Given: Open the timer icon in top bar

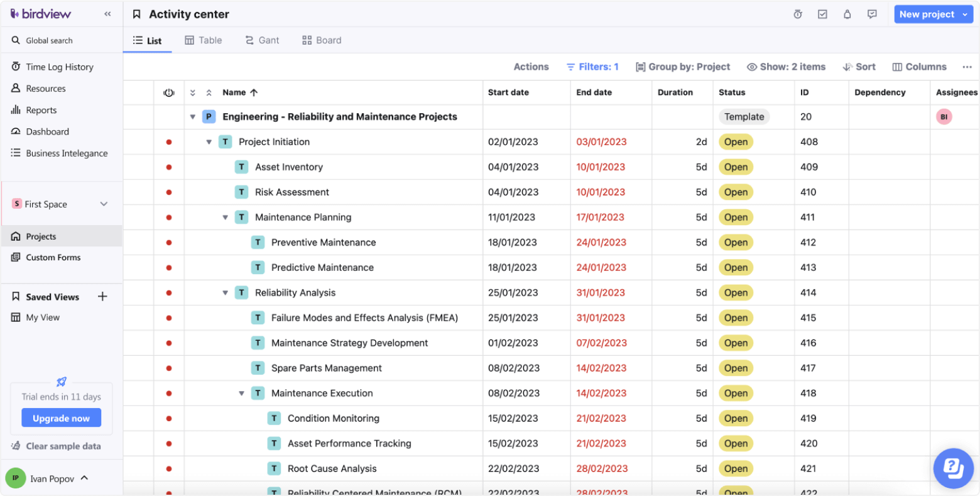Looking at the screenshot, I should tap(798, 14).
